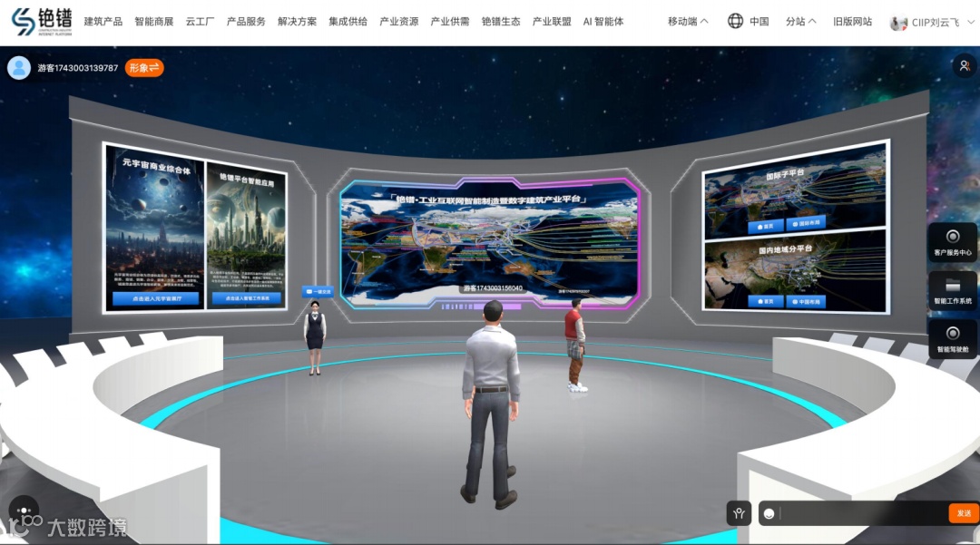This screenshot has width=980, height=545.
Task: Open the 解决方案 menu
Action: [x=297, y=21]
